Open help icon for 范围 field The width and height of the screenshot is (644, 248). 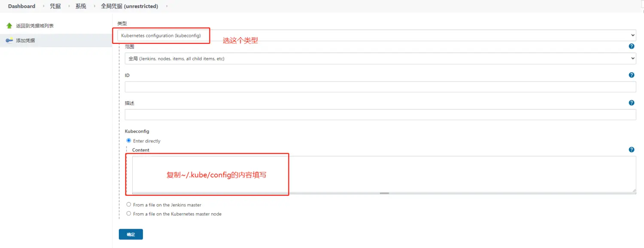point(632,46)
